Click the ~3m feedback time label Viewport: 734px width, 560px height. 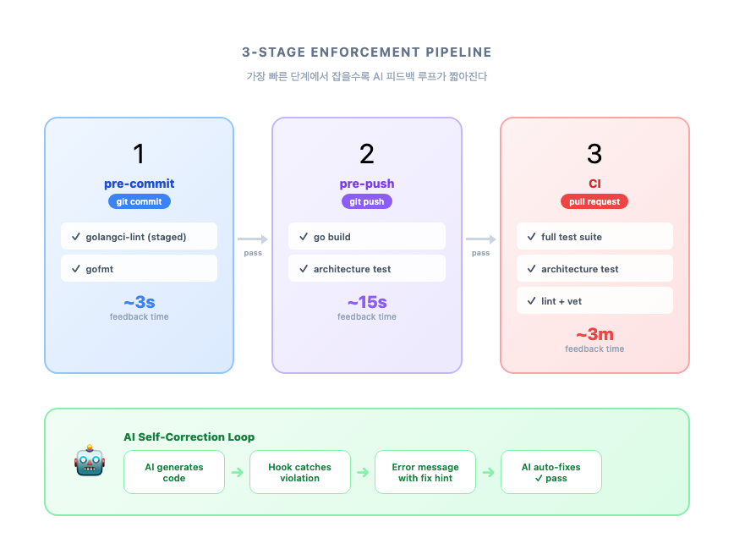594,335
